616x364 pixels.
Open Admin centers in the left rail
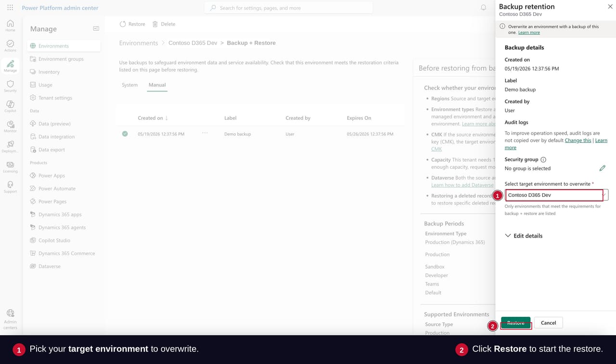click(10, 319)
